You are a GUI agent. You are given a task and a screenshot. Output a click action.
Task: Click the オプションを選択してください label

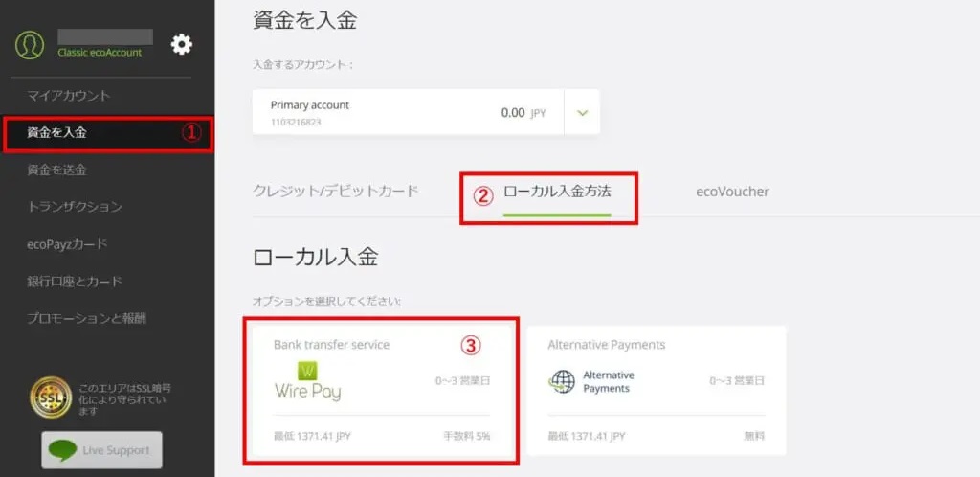pos(327,302)
